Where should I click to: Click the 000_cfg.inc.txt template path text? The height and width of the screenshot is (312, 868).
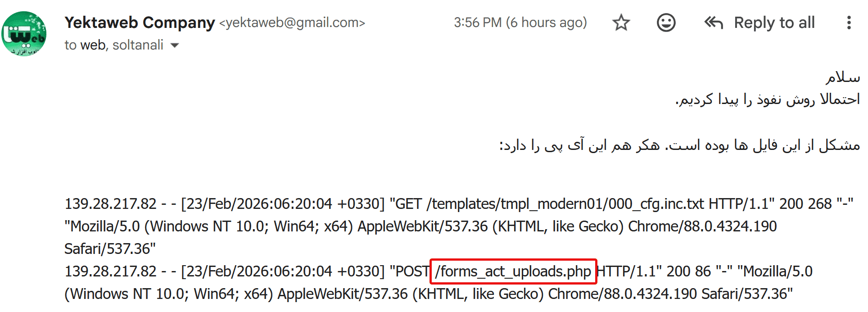click(565, 204)
